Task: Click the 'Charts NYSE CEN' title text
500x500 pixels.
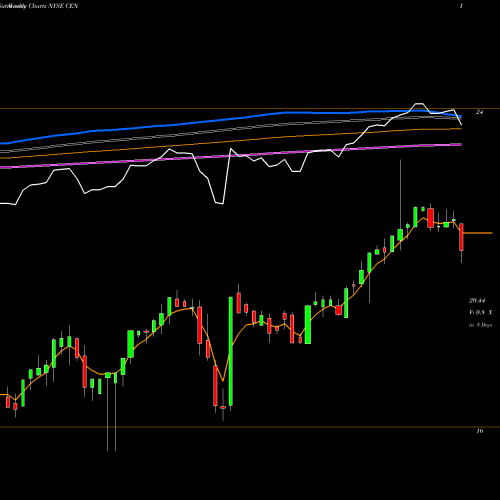Action: (x=53, y=6)
